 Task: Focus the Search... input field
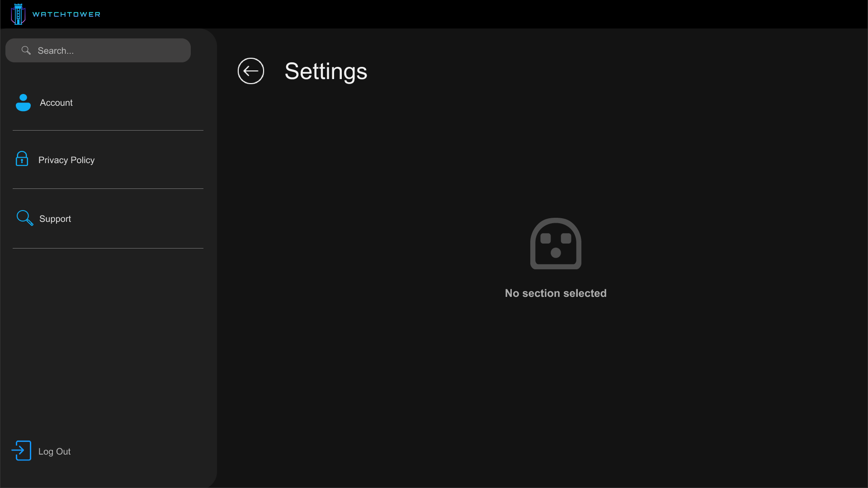(x=98, y=50)
